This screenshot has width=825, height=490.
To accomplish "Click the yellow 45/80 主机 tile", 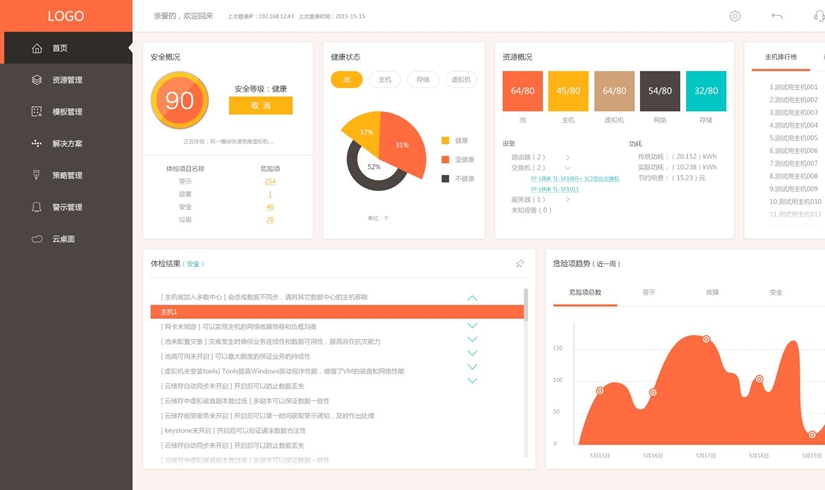I will (x=568, y=91).
